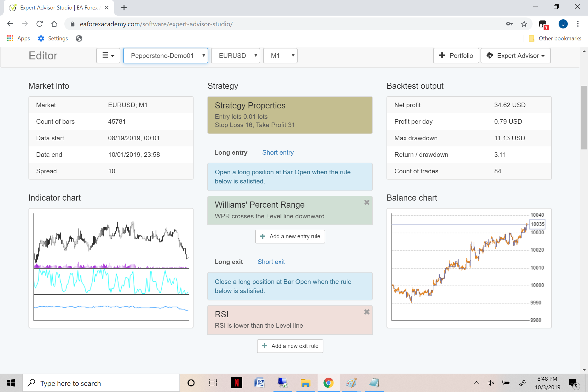588x392 pixels.
Task: Open the MetaTrader terminal taskbar icon
Action: click(282, 383)
